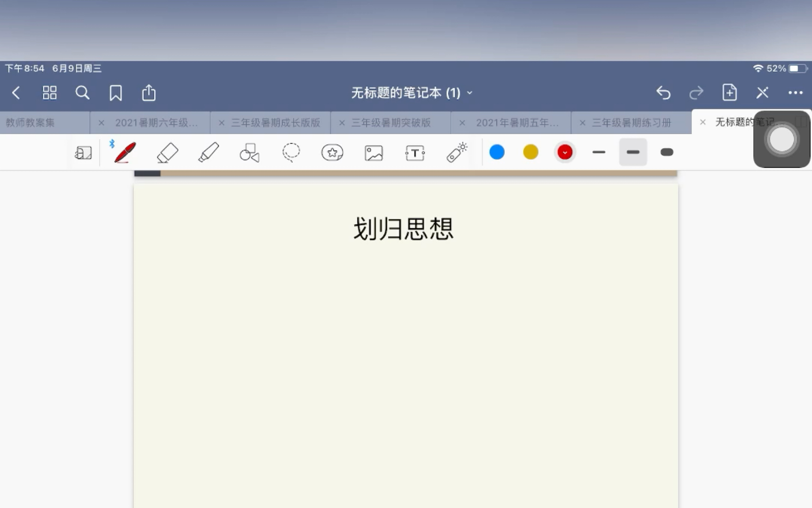Open the more options ellipsis menu

click(x=796, y=93)
